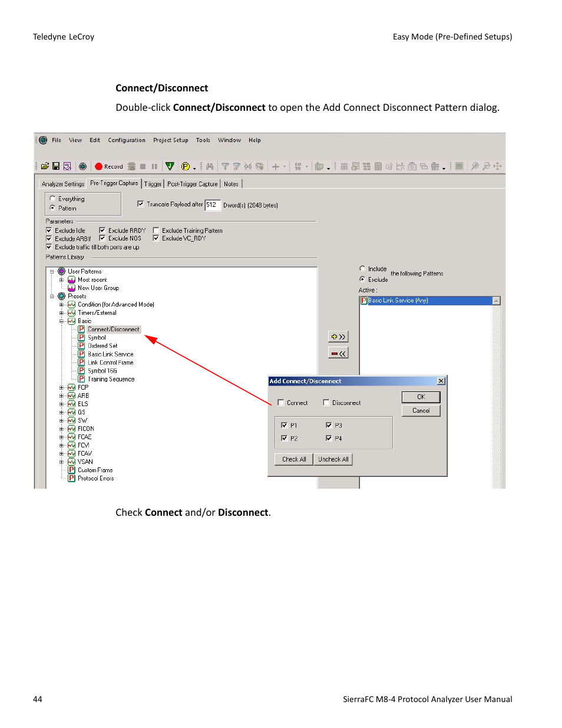Expand the Condition (for Advanced Mode) node
Viewport: 562px width, 728px height.
pyautogui.click(x=61, y=305)
